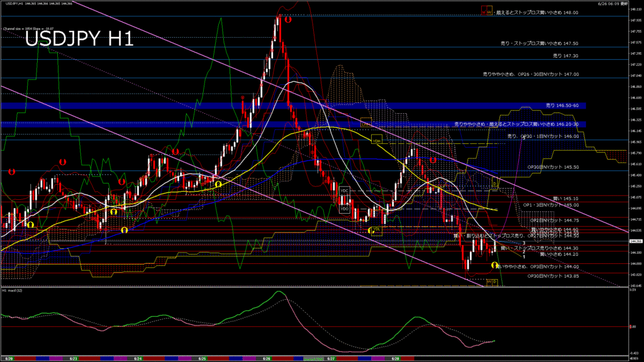
Task: Click the H1 macd (12) indicator label
Action: pyautogui.click(x=12, y=290)
